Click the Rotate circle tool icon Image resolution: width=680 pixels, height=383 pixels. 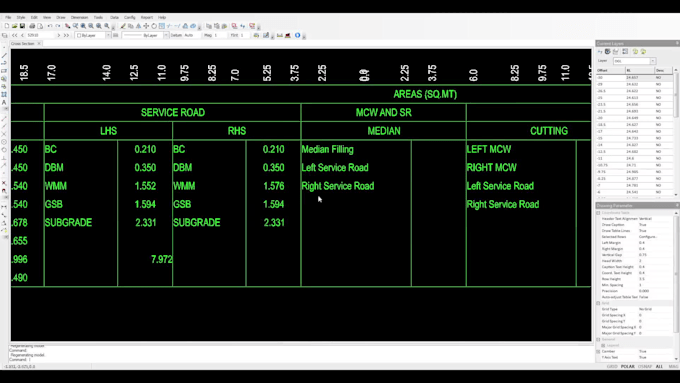pos(154,26)
